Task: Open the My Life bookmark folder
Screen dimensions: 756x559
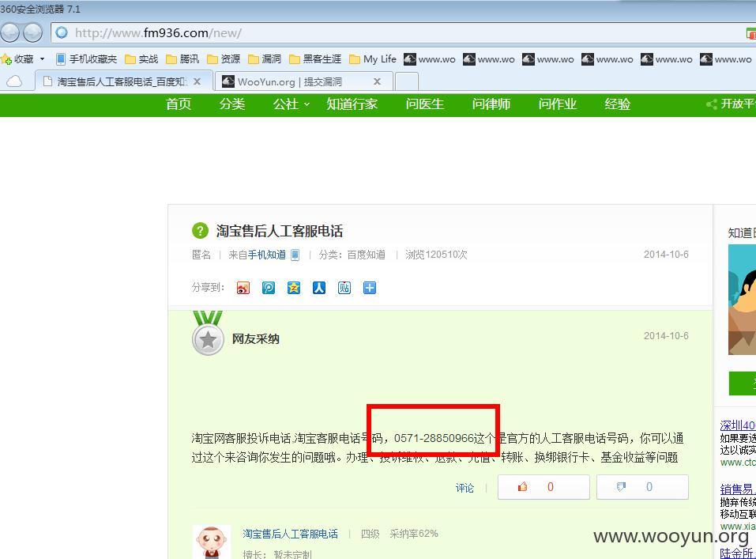Action: (x=373, y=59)
